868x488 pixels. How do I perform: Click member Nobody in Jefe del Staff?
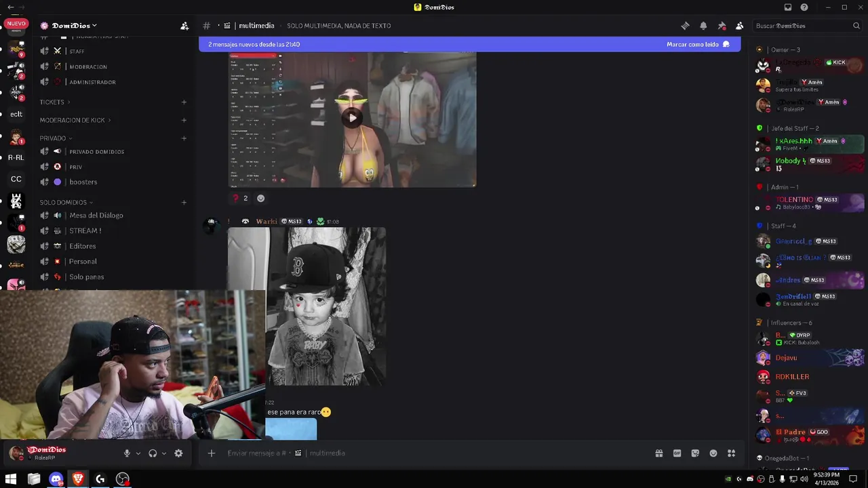pos(810,164)
